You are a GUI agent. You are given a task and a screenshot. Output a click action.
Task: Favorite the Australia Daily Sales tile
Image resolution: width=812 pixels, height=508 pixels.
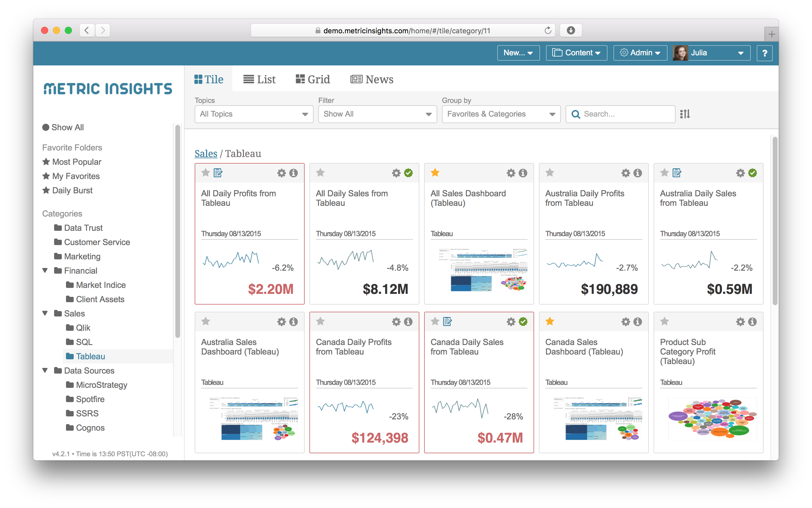665,173
